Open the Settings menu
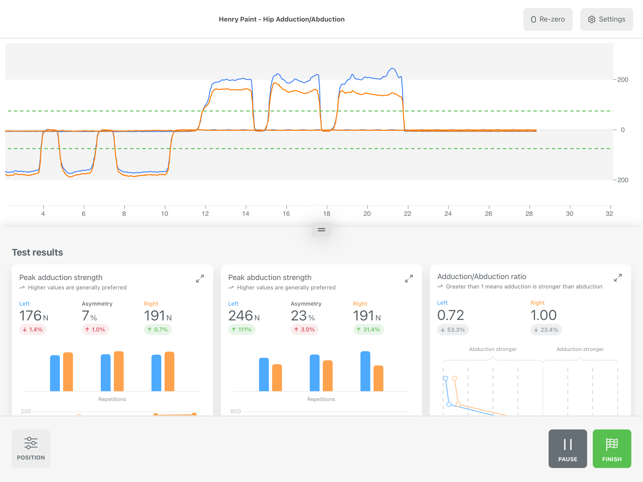 [x=606, y=19]
